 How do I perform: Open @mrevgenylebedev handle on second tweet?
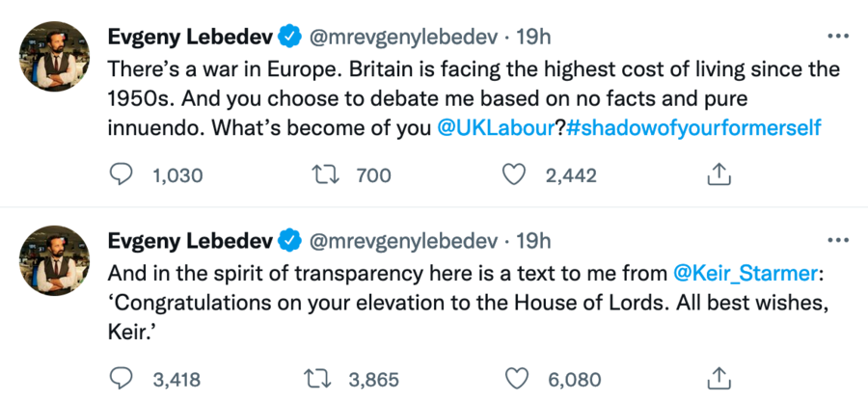tap(402, 241)
